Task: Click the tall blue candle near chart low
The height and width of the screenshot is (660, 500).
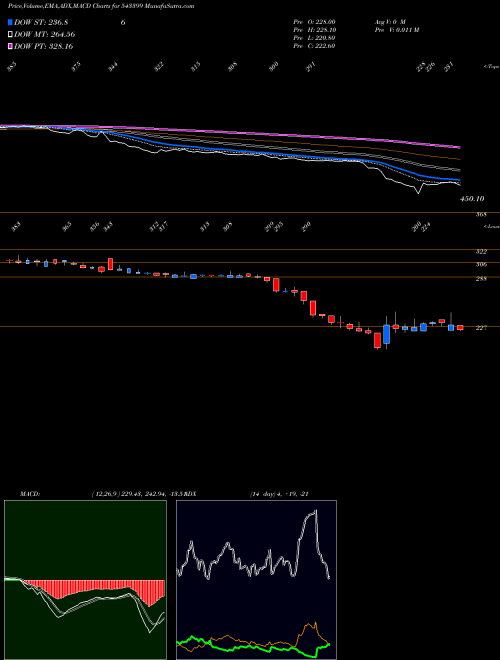Action: pos(387,334)
